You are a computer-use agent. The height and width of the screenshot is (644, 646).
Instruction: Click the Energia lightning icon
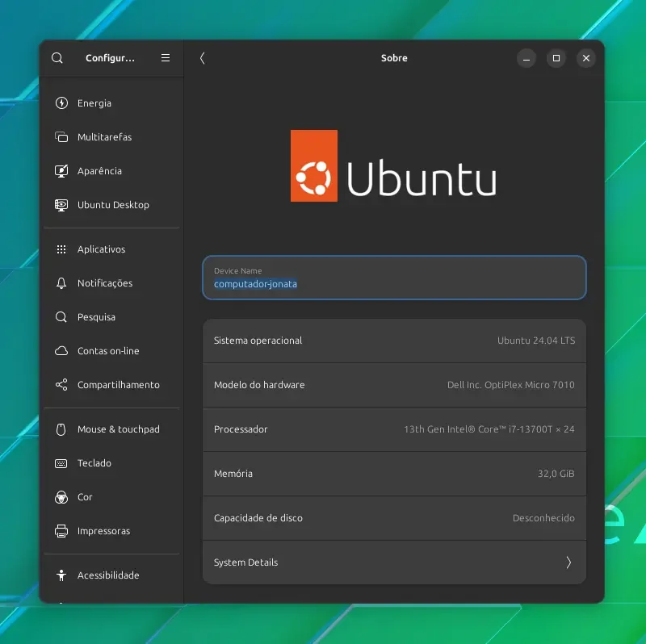pos(61,103)
